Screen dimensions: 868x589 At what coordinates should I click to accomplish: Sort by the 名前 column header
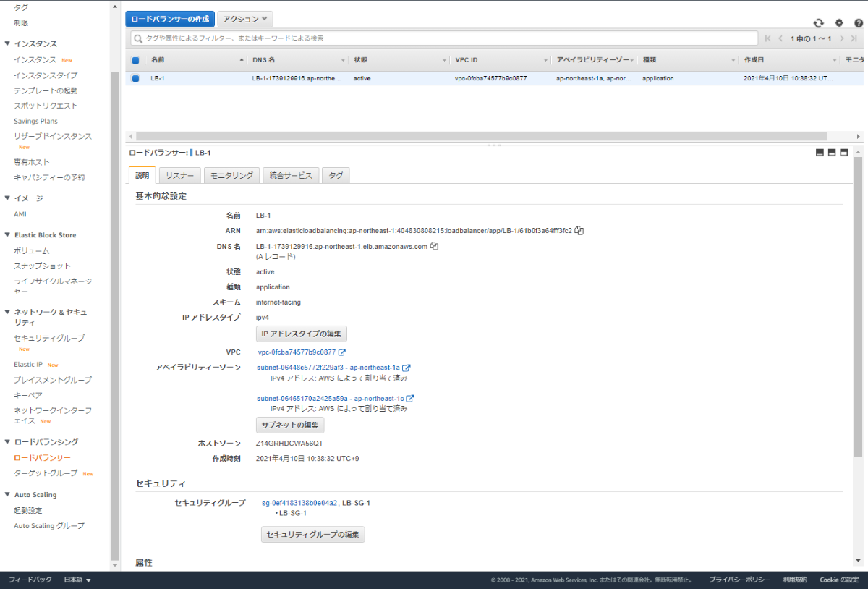(x=196, y=60)
